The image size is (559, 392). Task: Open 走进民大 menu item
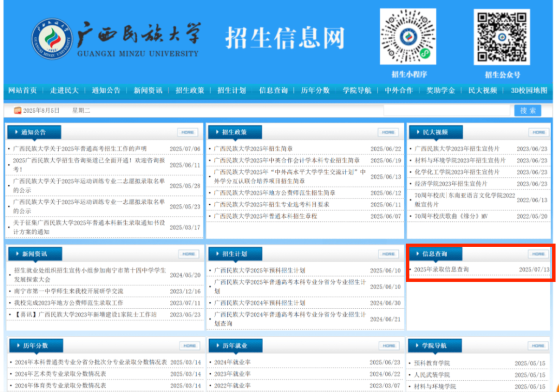click(x=64, y=91)
